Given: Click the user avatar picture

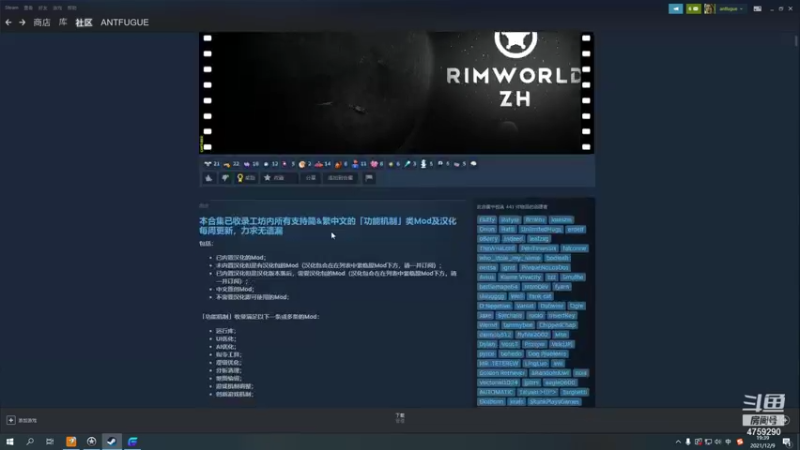Looking at the screenshot, I should [709, 9].
